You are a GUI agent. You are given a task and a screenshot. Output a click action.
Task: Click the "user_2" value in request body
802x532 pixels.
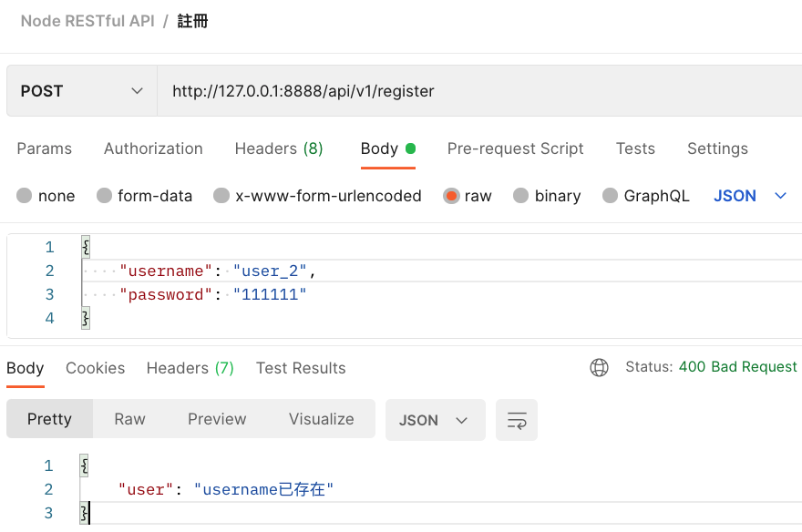270,271
